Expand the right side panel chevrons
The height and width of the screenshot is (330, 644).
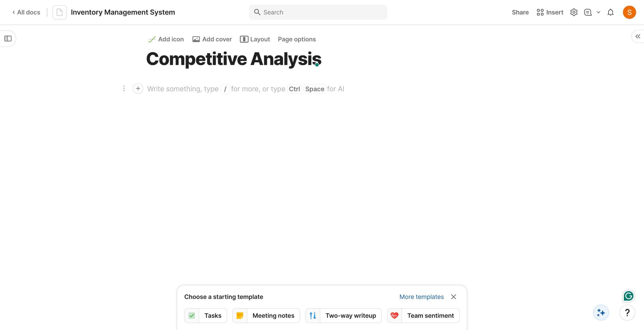[x=638, y=36]
